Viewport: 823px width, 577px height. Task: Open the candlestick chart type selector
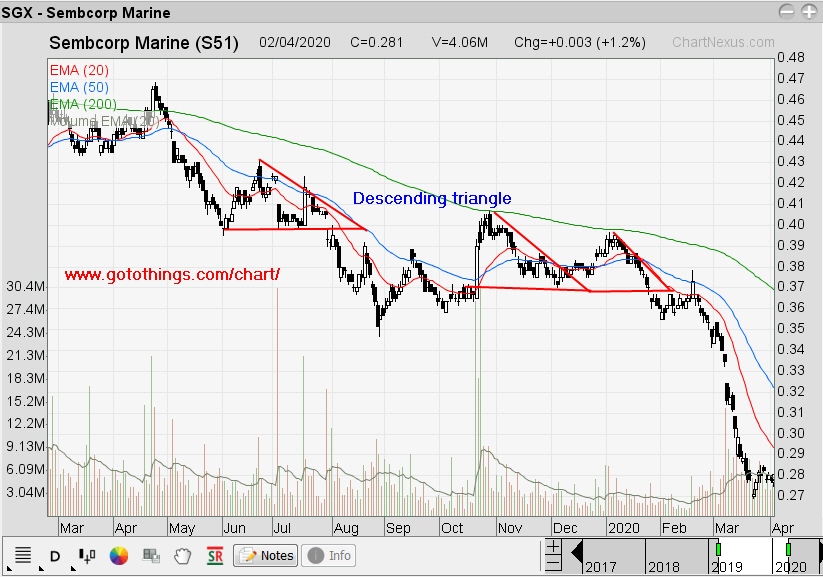tap(87, 555)
